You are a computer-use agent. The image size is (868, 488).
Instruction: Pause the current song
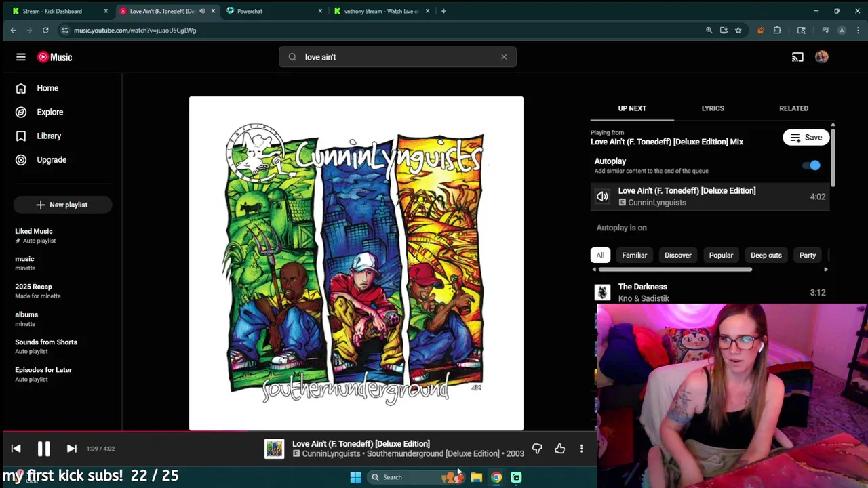[x=43, y=449]
